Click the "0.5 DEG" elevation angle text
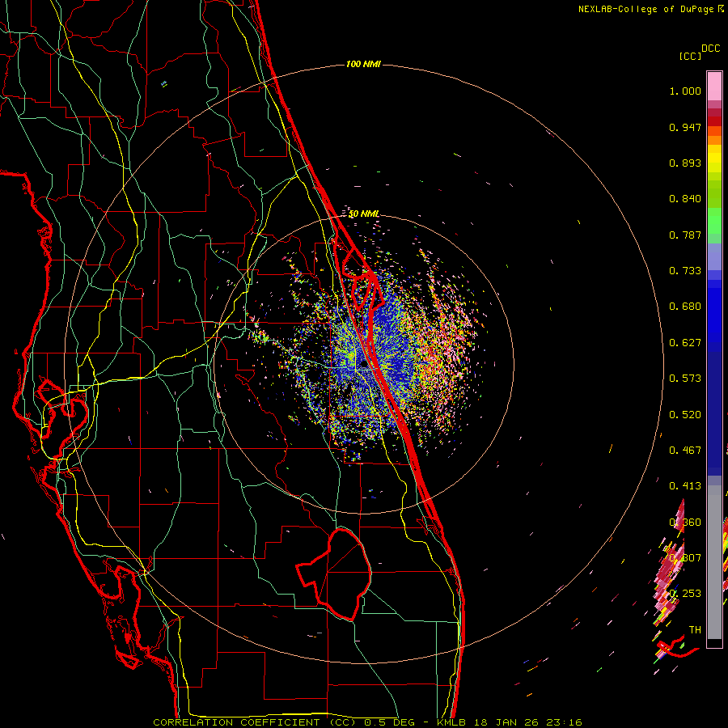 391,722
